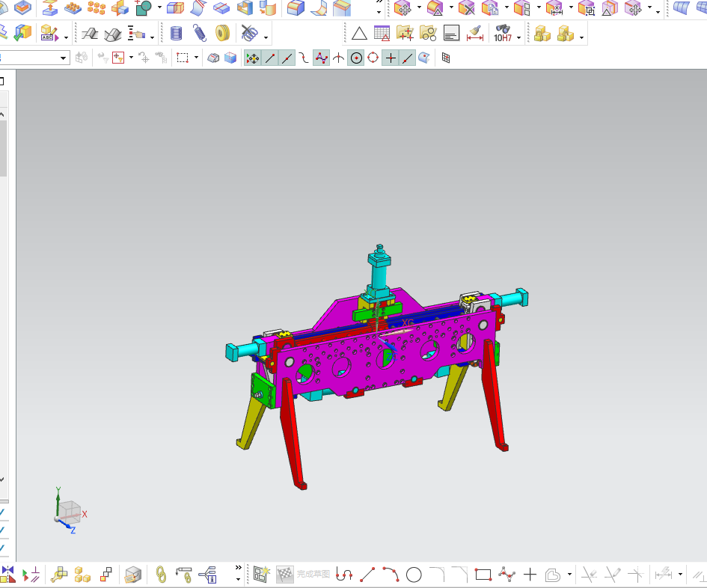The height and width of the screenshot is (588, 707).
Task: Expand the locked components toolbar dropdown
Action: [581, 37]
